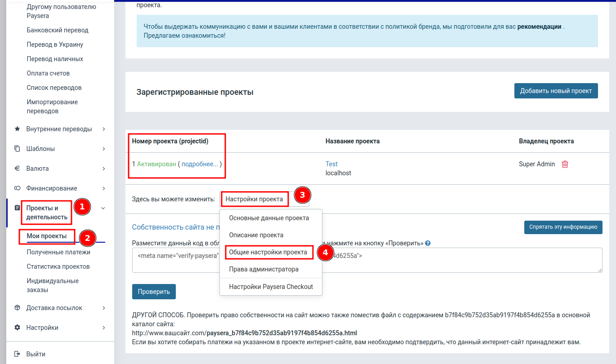
Task: Click the Шаблоны copy icon
Action: coord(17,149)
